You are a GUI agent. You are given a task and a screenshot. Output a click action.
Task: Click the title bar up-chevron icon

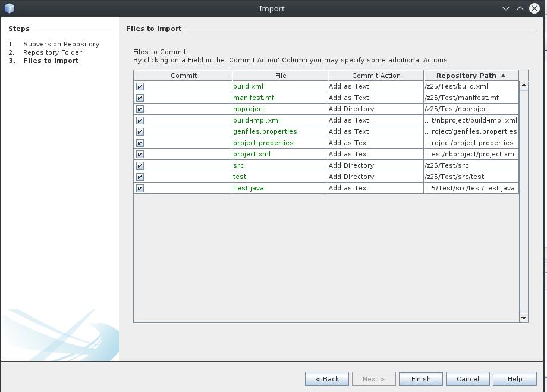point(520,8)
